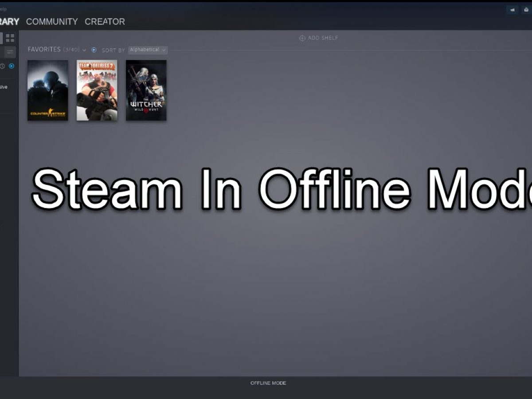
Task: Open the Alphabetical sort dropdown
Action: point(148,50)
